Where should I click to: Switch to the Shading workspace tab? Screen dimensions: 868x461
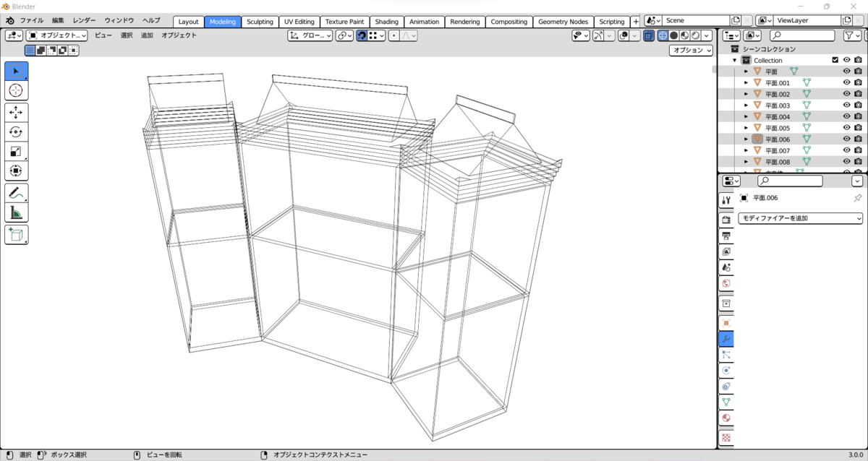point(387,22)
